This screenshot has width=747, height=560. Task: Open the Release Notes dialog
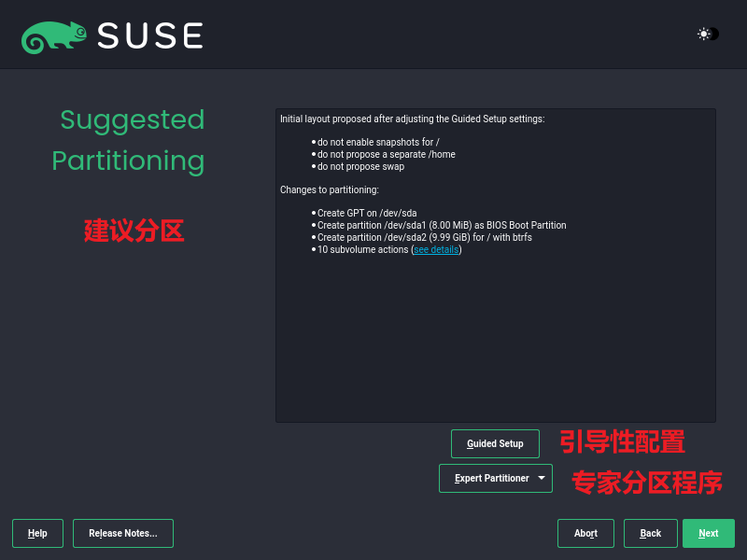122,533
